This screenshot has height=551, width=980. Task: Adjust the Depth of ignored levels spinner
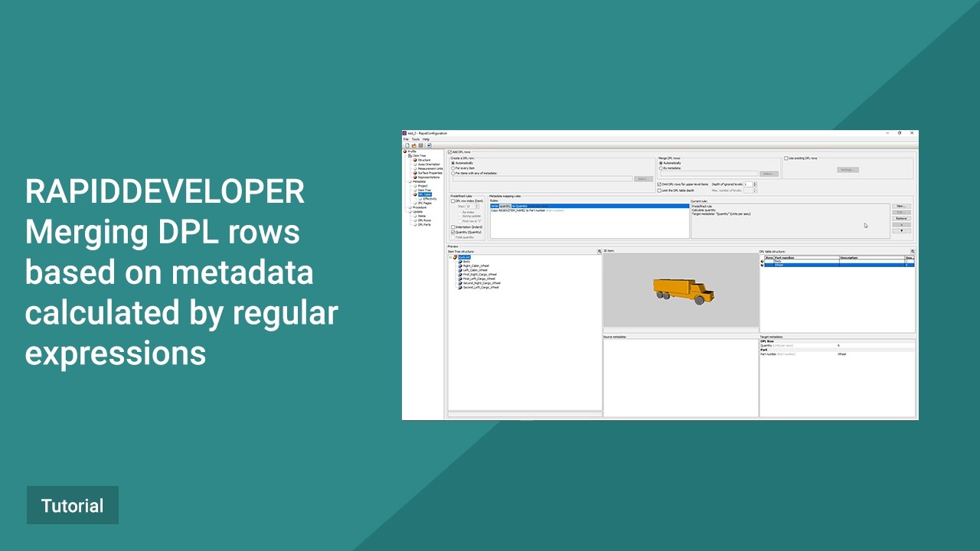755,184
